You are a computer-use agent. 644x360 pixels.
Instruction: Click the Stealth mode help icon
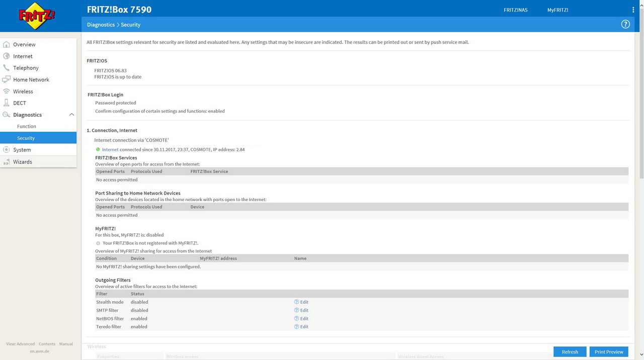pos(296,302)
